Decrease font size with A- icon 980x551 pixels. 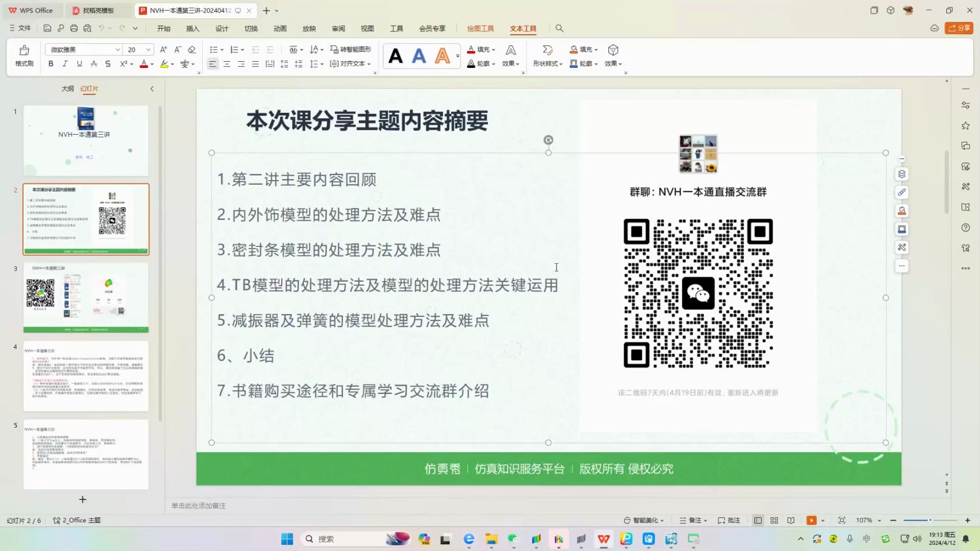pos(178,49)
